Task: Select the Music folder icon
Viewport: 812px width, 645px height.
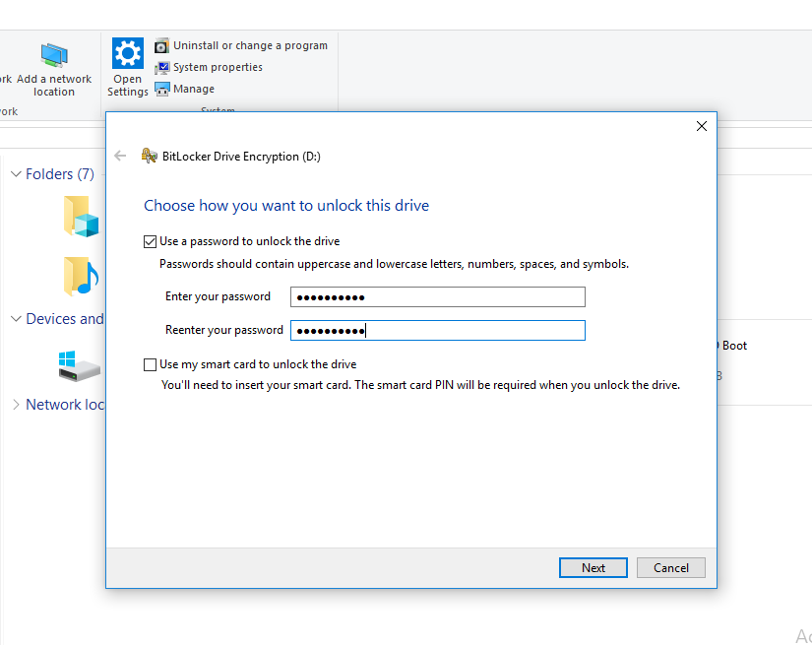Action: (x=82, y=276)
